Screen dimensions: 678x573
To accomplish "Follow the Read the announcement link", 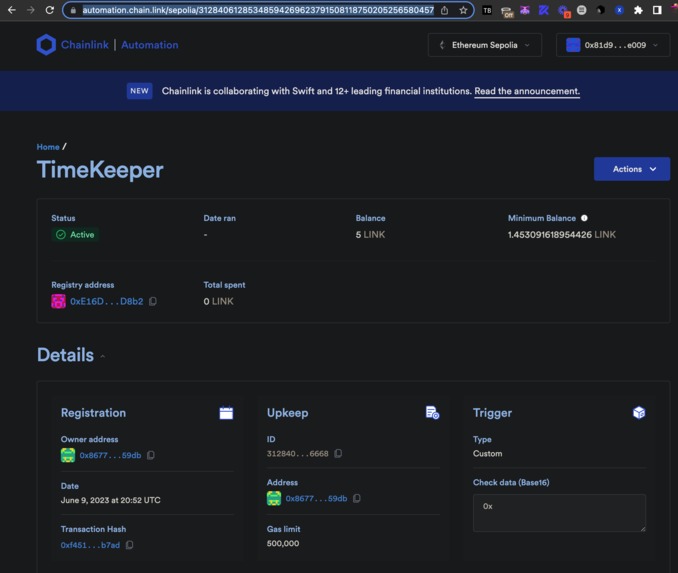I will [x=527, y=91].
